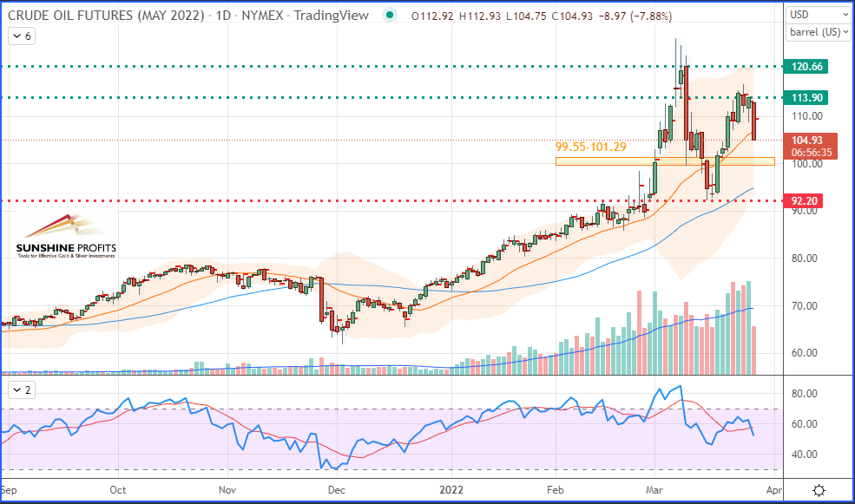
Task: Click the tallest green volume bar
Action: (x=749, y=328)
